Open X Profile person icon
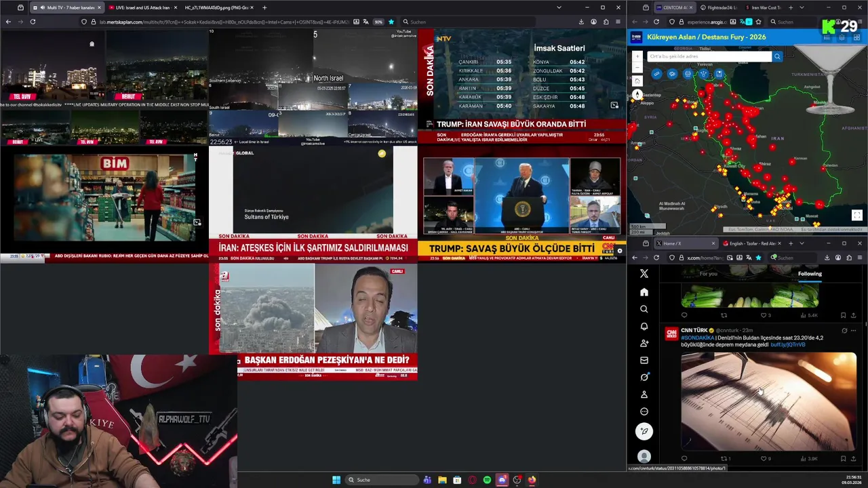Viewport: 868px width, 488px height. (x=644, y=394)
